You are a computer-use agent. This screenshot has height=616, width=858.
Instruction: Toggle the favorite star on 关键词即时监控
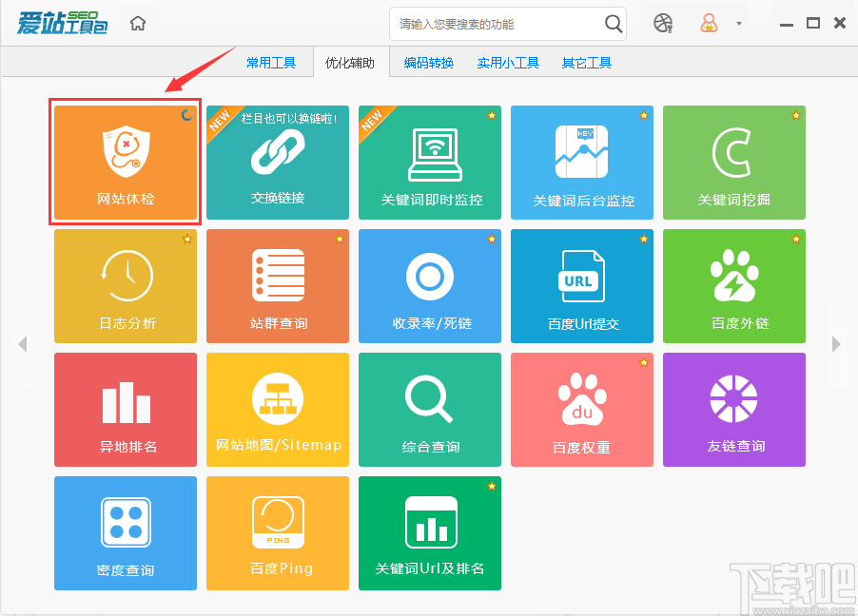(491, 114)
